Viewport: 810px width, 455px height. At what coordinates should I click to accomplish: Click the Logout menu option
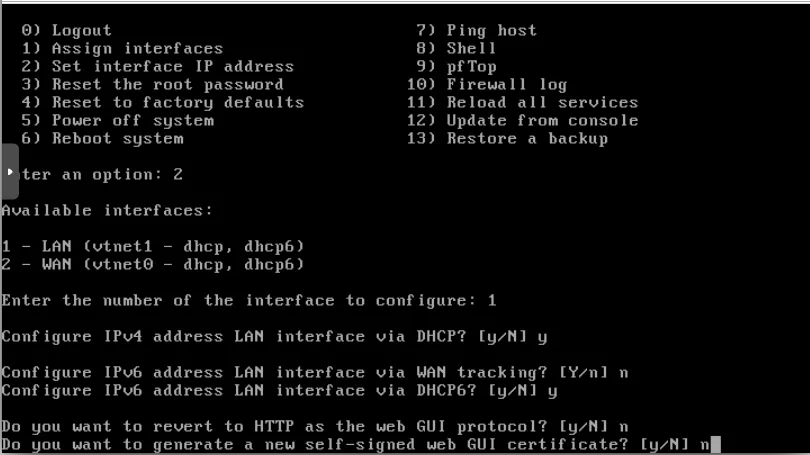81,31
